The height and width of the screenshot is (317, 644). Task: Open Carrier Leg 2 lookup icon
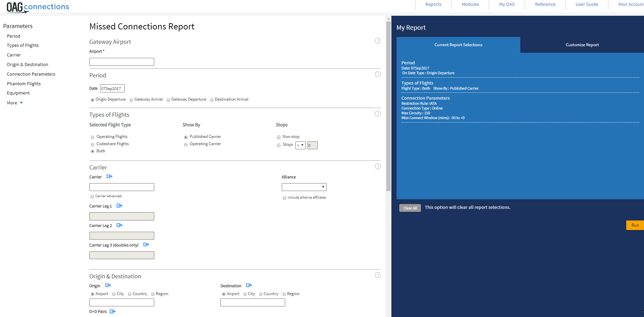coord(120,225)
